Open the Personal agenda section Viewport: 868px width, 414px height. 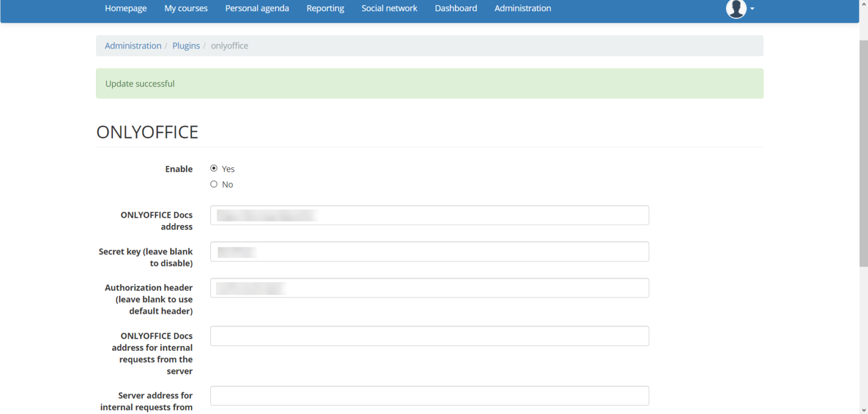pos(257,8)
